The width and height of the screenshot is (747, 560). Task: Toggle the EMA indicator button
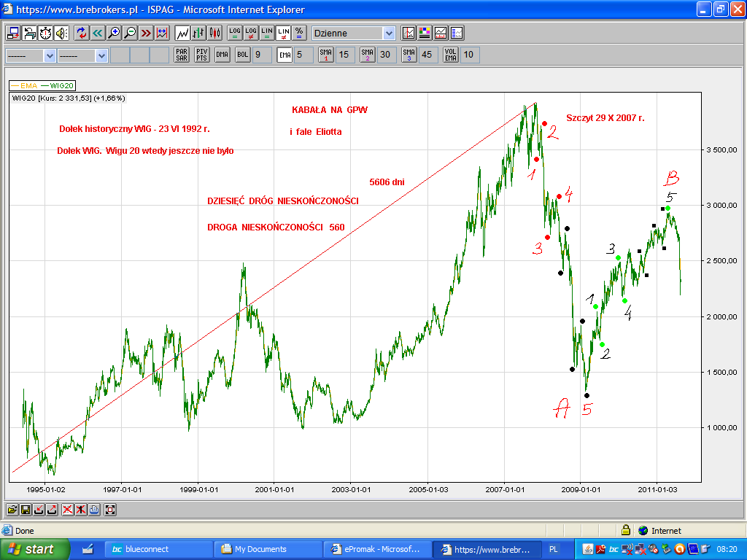(285, 55)
